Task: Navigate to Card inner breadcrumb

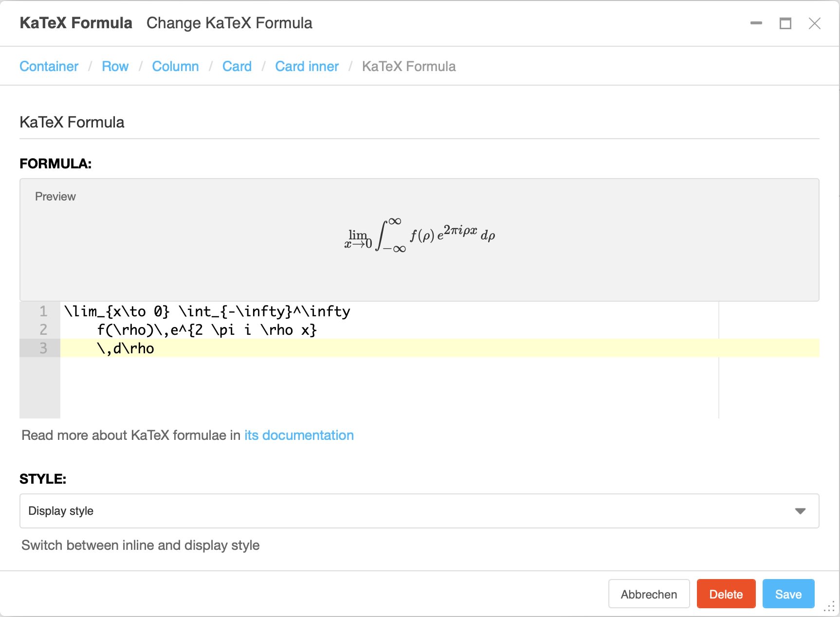Action: point(307,66)
